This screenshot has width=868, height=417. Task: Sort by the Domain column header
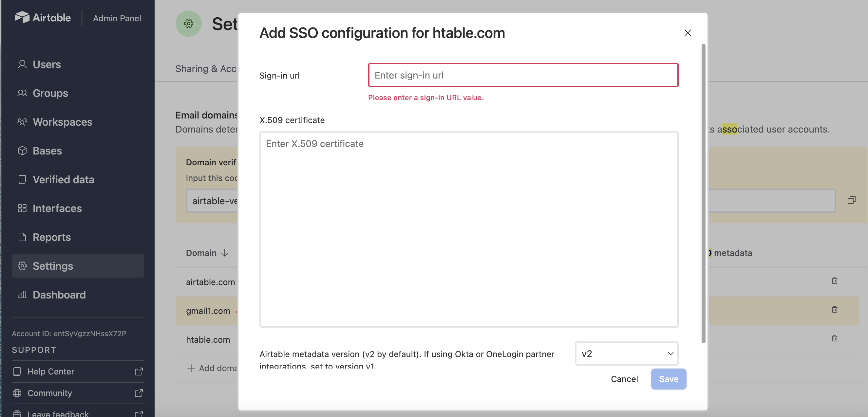tap(201, 253)
